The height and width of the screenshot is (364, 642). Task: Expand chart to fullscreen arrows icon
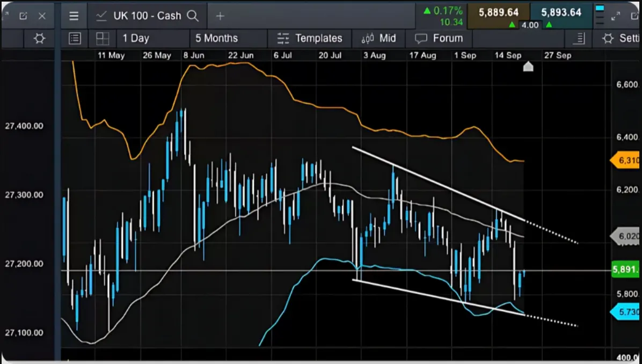(615, 16)
